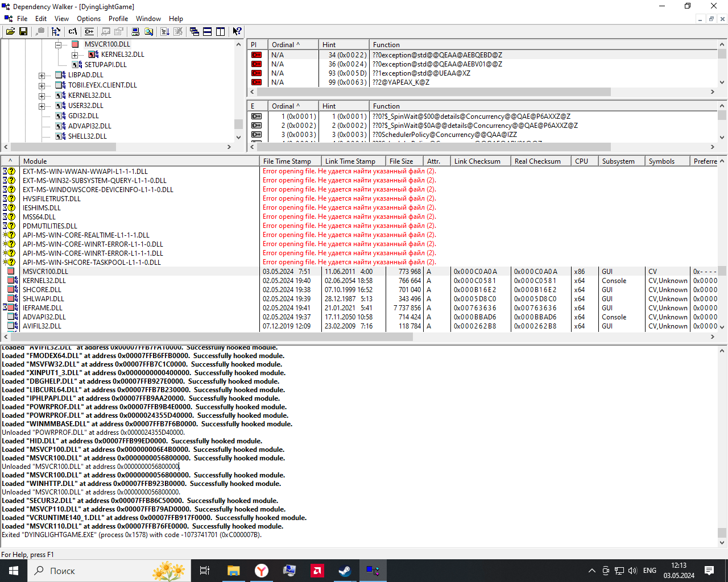
Task: Sort by Link Checksum column header
Action: [481, 161]
